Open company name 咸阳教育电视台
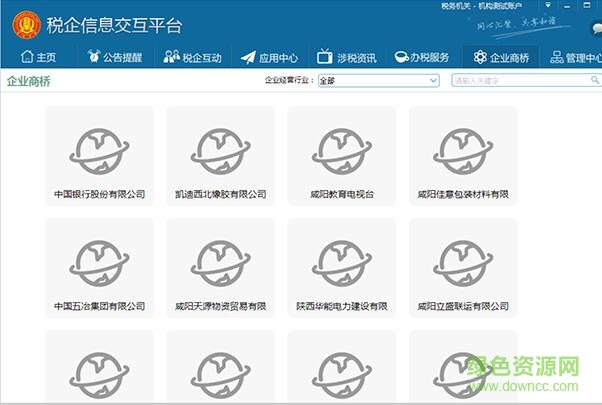 pyautogui.click(x=342, y=194)
